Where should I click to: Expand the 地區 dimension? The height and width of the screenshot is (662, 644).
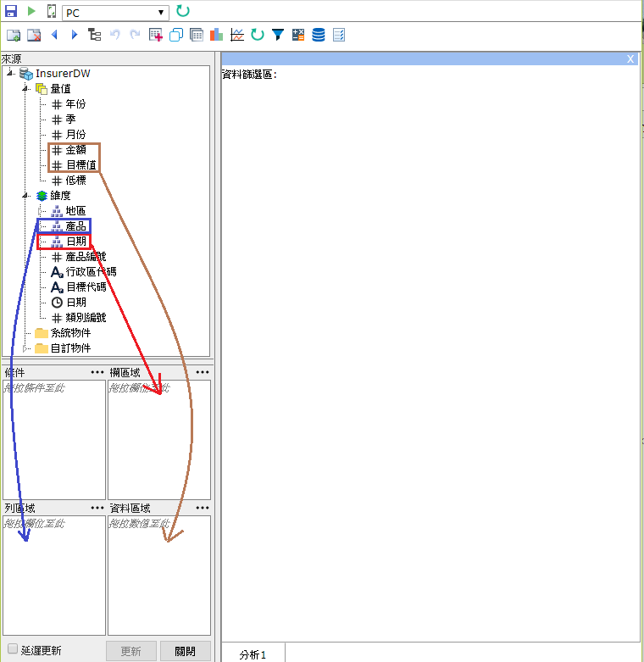(41, 211)
